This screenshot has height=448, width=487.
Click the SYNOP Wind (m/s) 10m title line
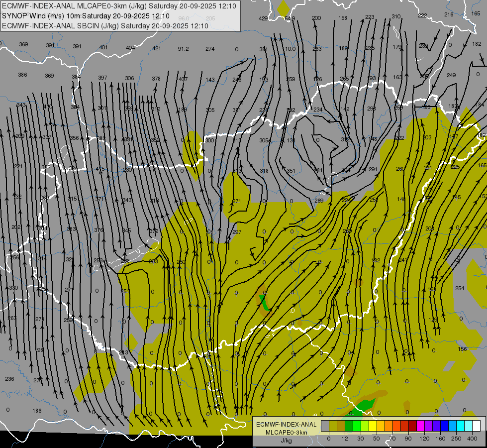(x=86, y=16)
